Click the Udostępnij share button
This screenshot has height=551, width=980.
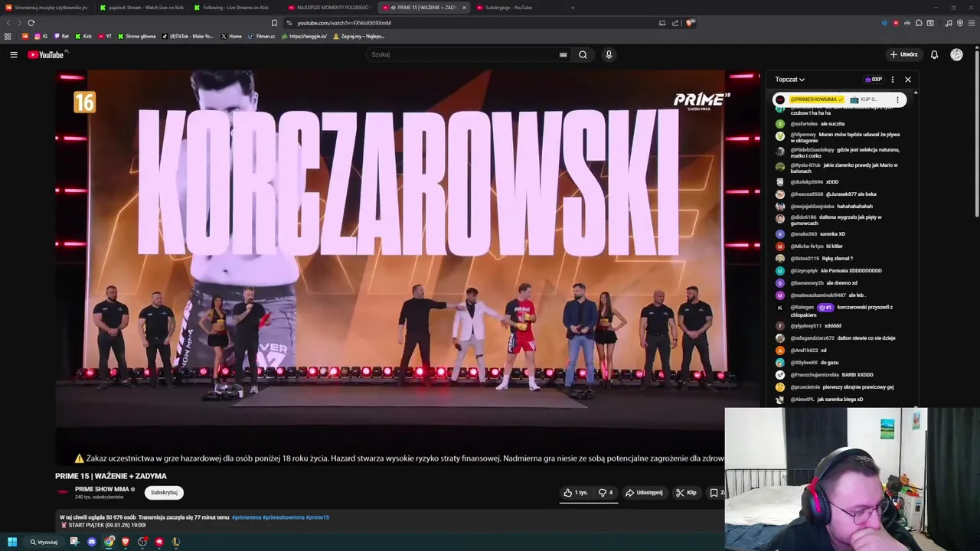(x=644, y=493)
